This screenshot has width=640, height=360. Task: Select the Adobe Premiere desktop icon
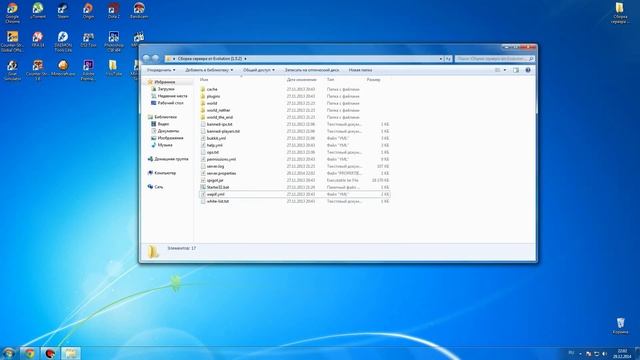click(88, 70)
